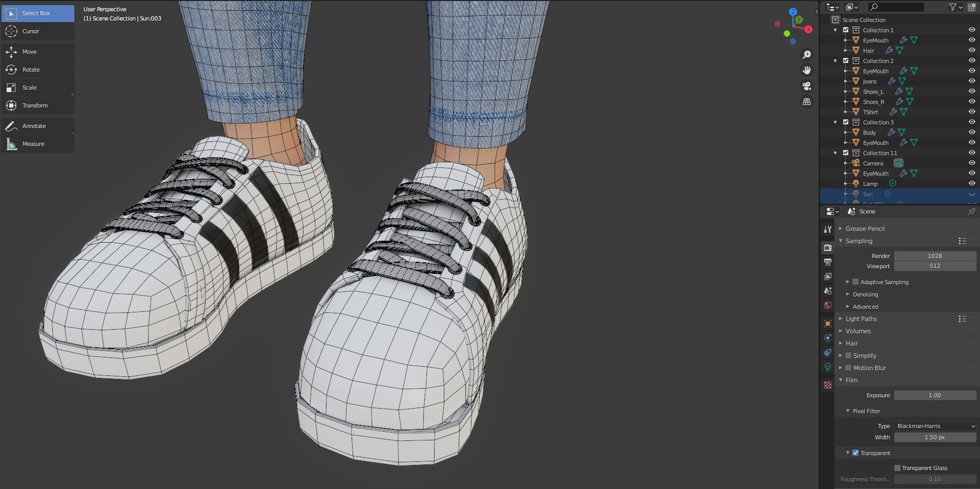The image size is (980, 489).
Task: Uncheck the Collection 2 checkbox
Action: click(x=846, y=61)
